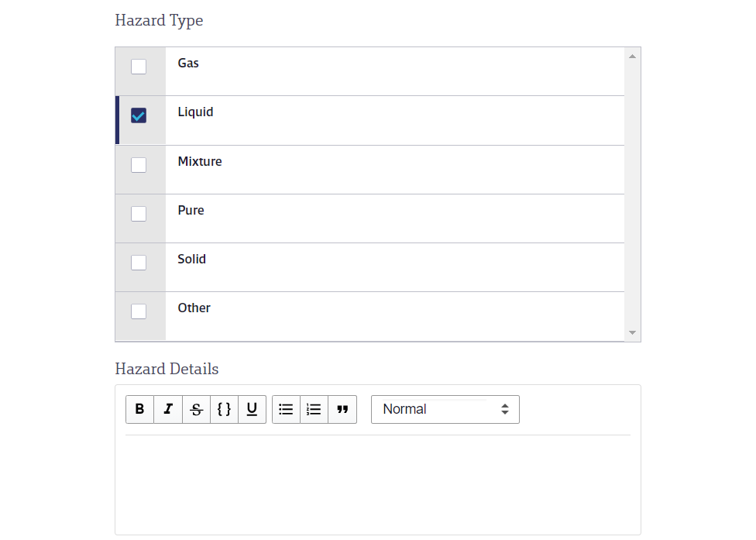Screen dimensions: 756x540
Task: Insert code block with braces icon
Action: 224,409
